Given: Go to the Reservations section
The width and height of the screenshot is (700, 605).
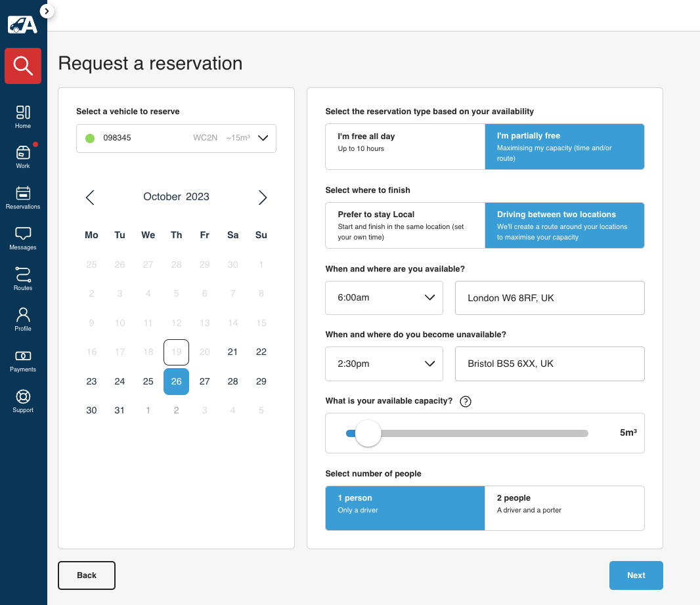Looking at the screenshot, I should tap(23, 196).
